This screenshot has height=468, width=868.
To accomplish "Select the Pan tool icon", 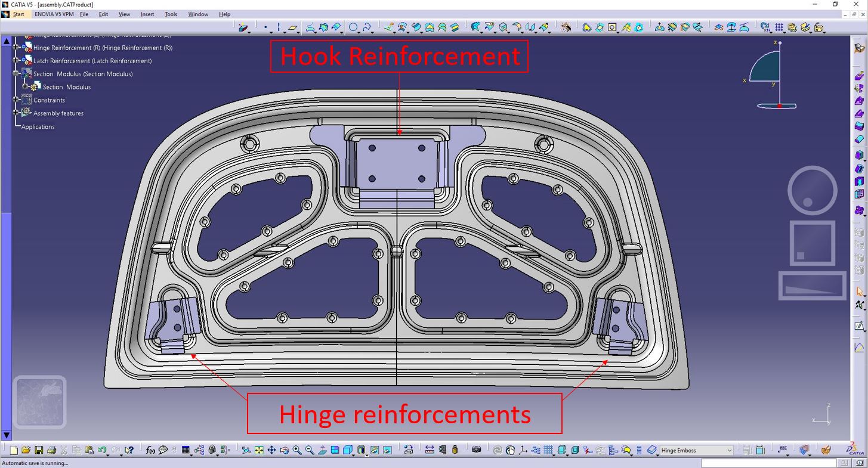I will pyautogui.click(x=271, y=450).
